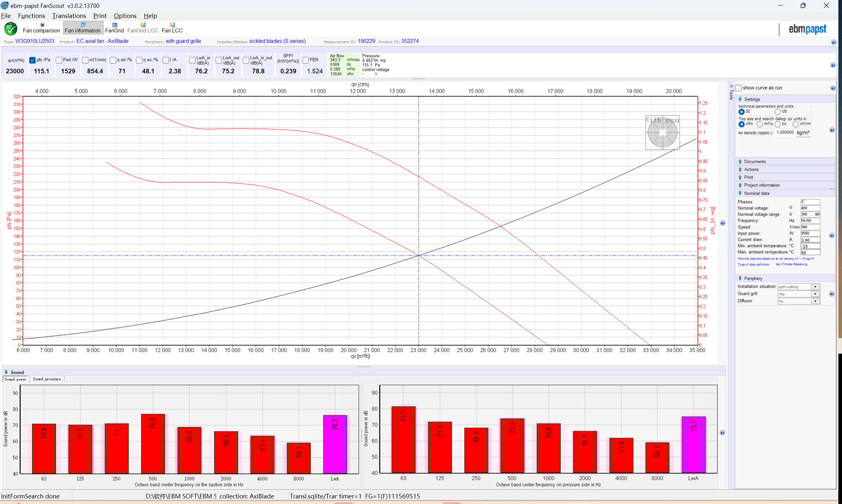Click the fan guard grille thumbnail
Viewport: 842px width, 504px height.
tap(663, 133)
